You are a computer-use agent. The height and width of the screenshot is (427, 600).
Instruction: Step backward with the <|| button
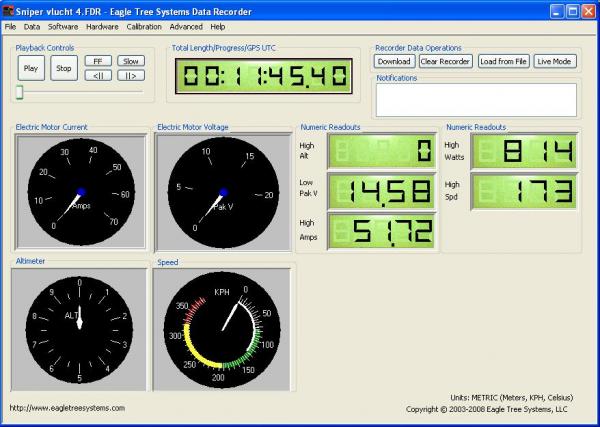tap(98, 75)
